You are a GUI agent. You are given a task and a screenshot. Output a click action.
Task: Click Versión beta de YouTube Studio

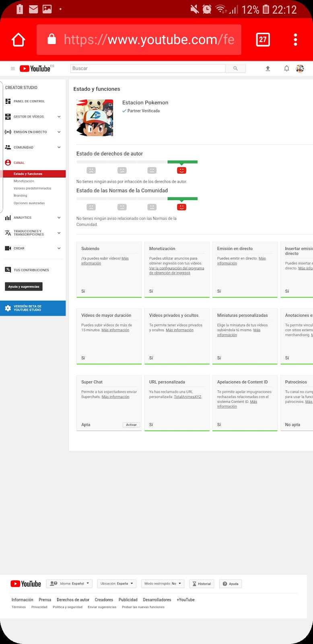coord(33,308)
